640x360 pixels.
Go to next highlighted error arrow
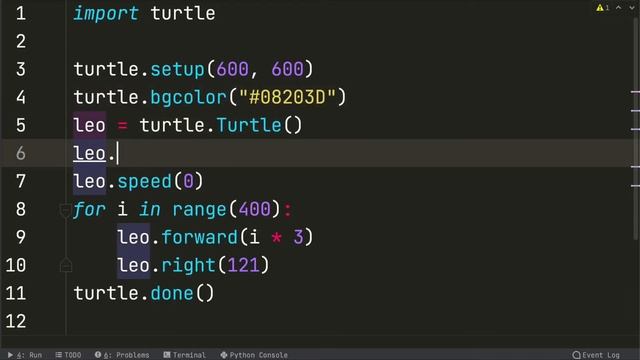click(632, 8)
